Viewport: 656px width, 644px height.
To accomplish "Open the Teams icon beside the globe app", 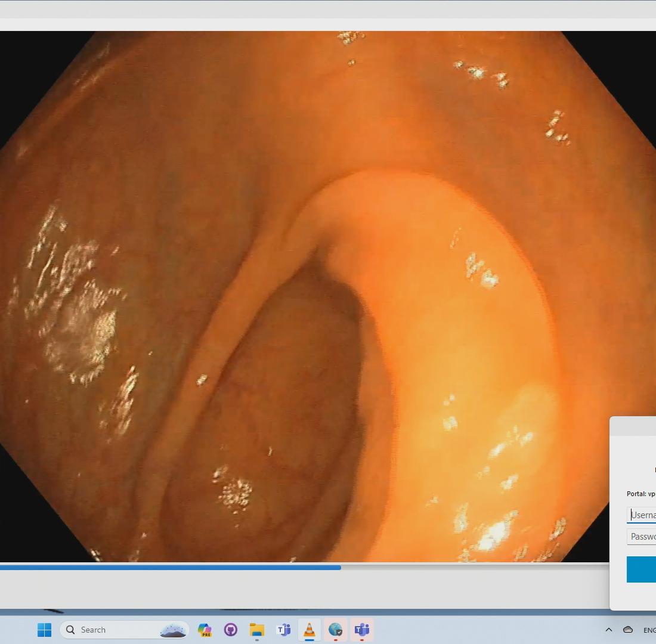I will pos(361,629).
